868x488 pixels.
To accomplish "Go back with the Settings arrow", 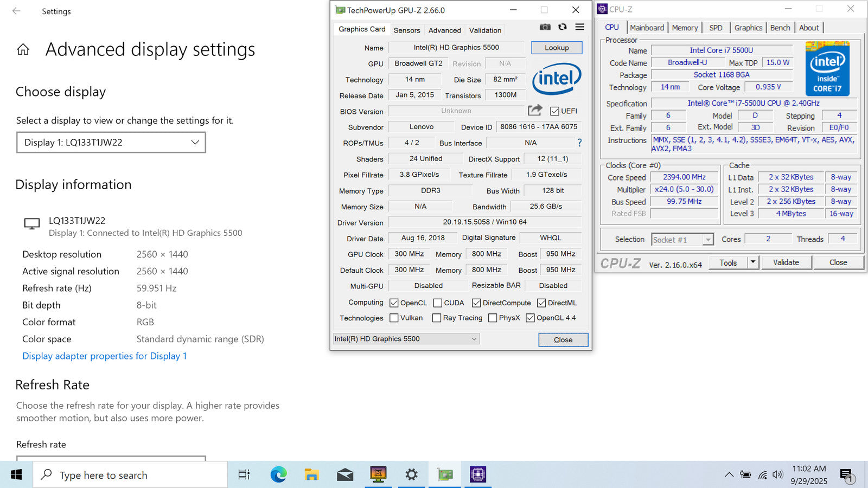I will pyautogui.click(x=16, y=11).
